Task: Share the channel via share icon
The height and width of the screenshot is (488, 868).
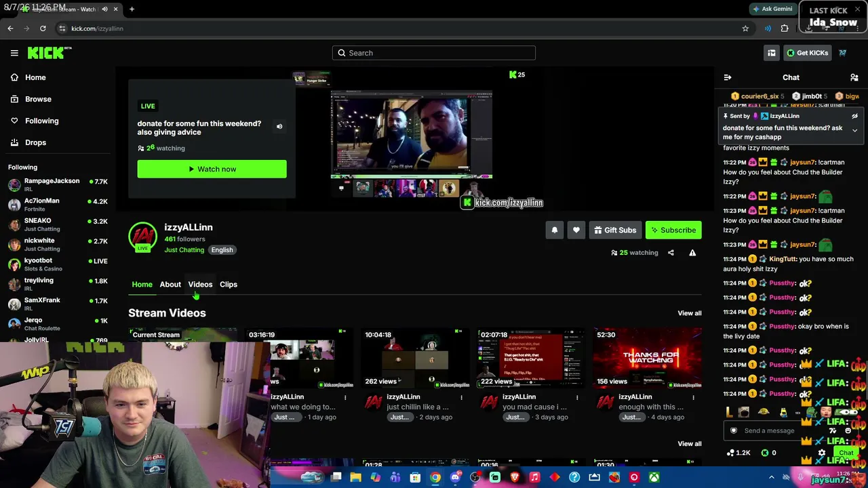Action: (671, 253)
